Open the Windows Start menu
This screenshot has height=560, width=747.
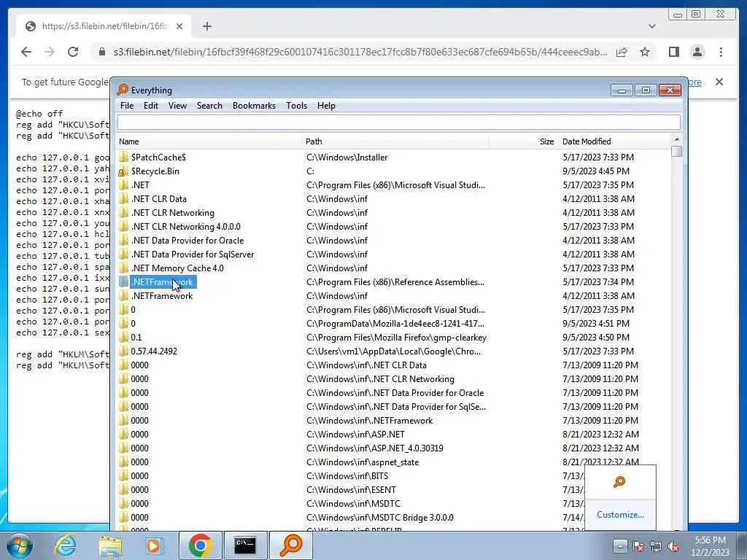(18, 545)
